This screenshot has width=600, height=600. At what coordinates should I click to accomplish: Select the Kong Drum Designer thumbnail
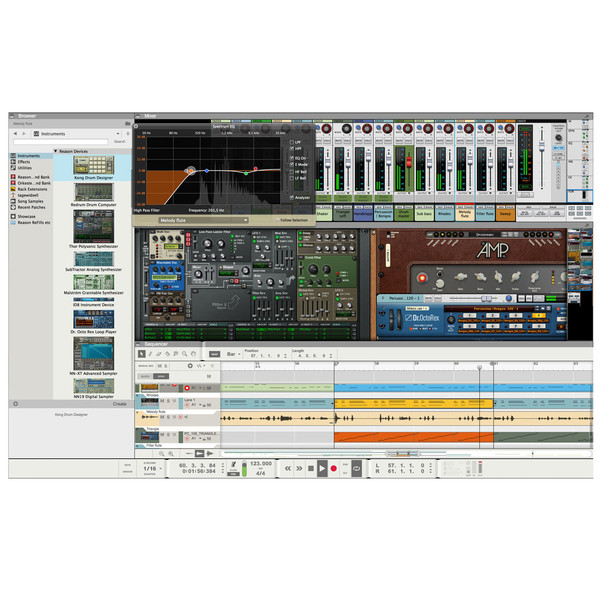pos(94,165)
